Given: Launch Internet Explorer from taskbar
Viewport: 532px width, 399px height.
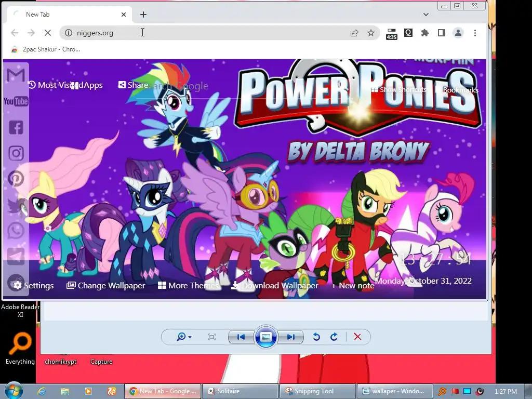Looking at the screenshot, I should [42, 391].
